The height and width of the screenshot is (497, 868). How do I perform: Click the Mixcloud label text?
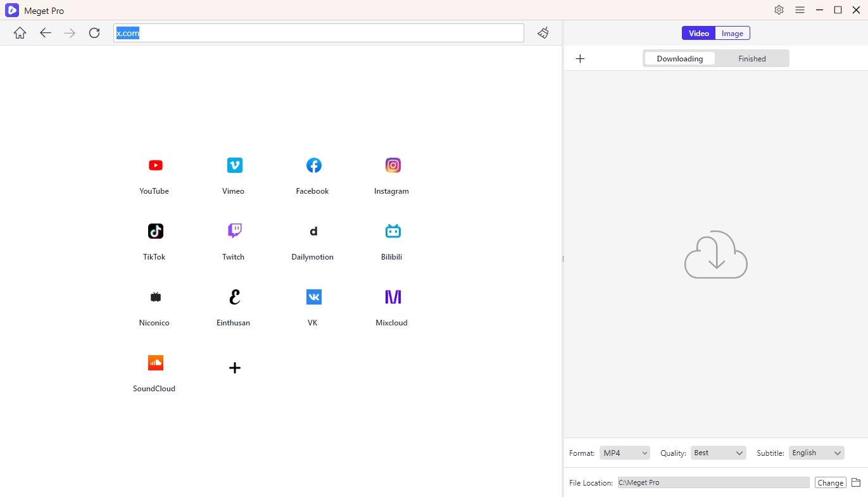[391, 323]
